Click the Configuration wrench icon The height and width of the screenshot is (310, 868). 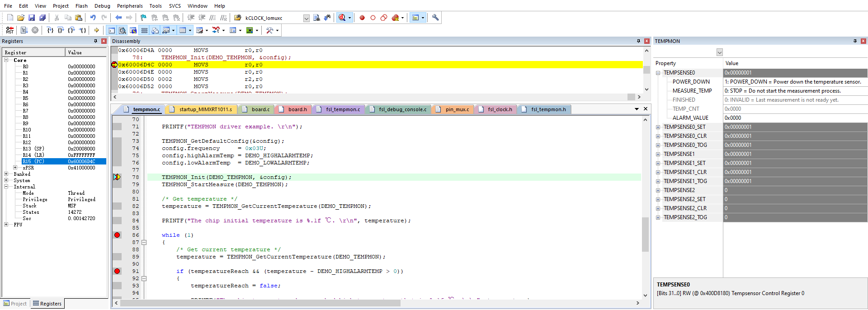coord(435,18)
